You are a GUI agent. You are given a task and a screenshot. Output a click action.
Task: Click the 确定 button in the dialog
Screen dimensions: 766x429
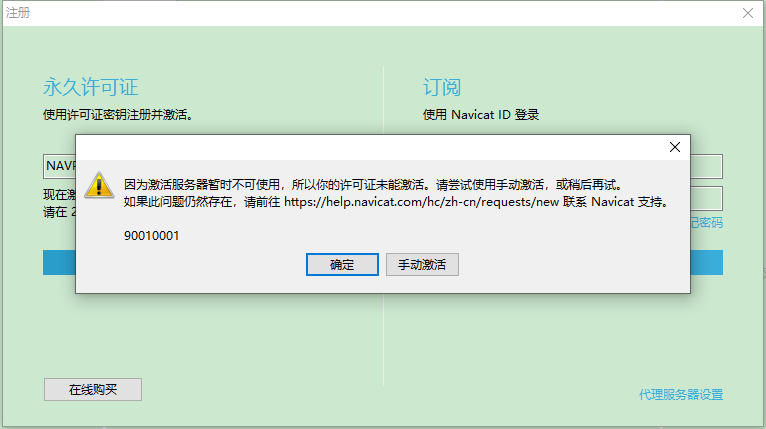coord(342,264)
